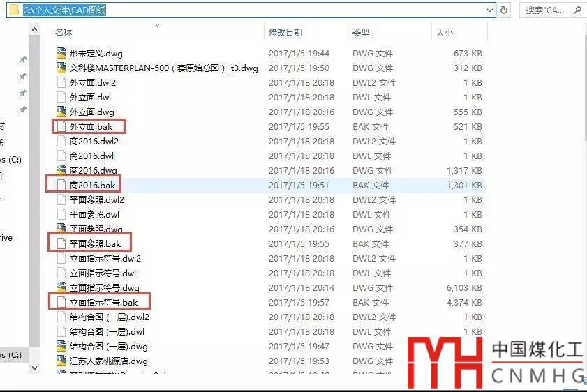Click the file icon of 平面参照.dwl2

tap(61, 199)
